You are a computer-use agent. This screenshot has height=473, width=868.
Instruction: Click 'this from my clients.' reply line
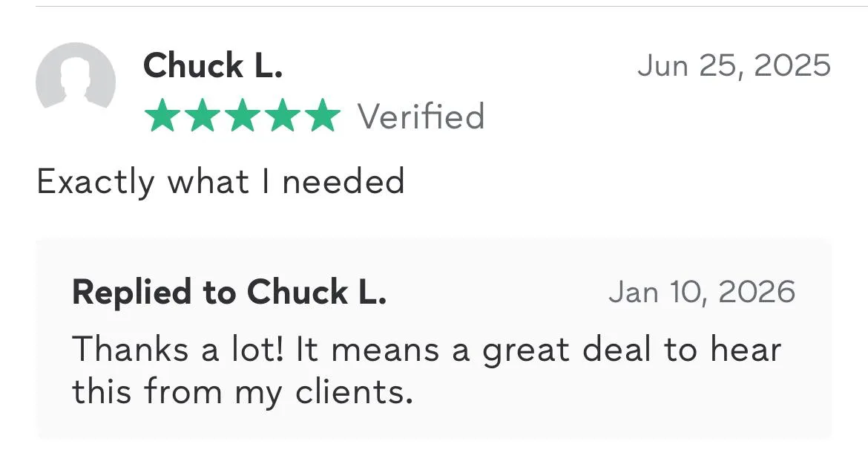(242, 391)
